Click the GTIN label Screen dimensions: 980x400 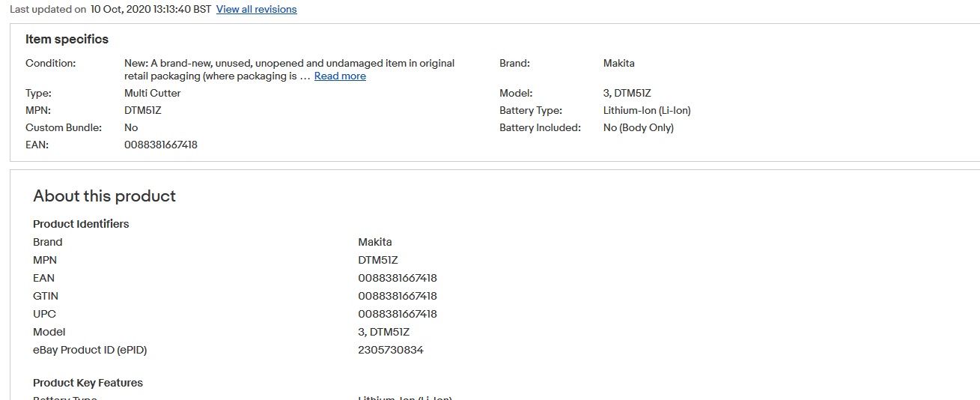pos(46,297)
